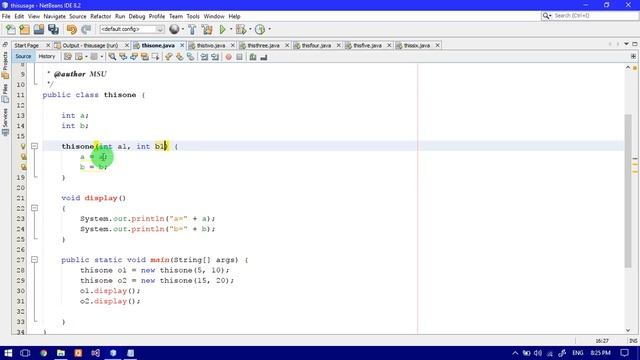The height and width of the screenshot is (360, 640).
Task: Open the default config combo box
Action: click(x=131, y=29)
